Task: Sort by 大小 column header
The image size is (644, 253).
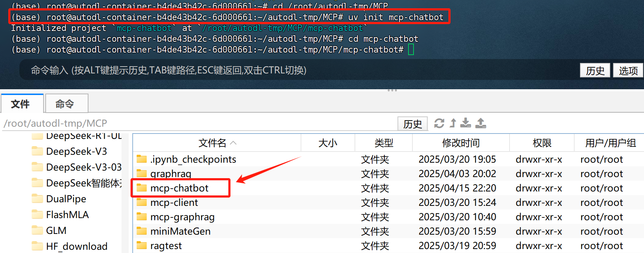Action: click(x=328, y=143)
